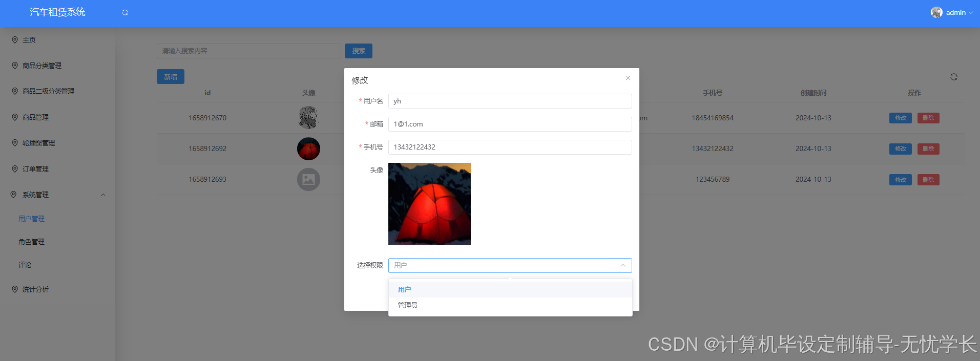Click the icon beside 订单管理
The width and height of the screenshot is (980, 361).
coord(15,168)
